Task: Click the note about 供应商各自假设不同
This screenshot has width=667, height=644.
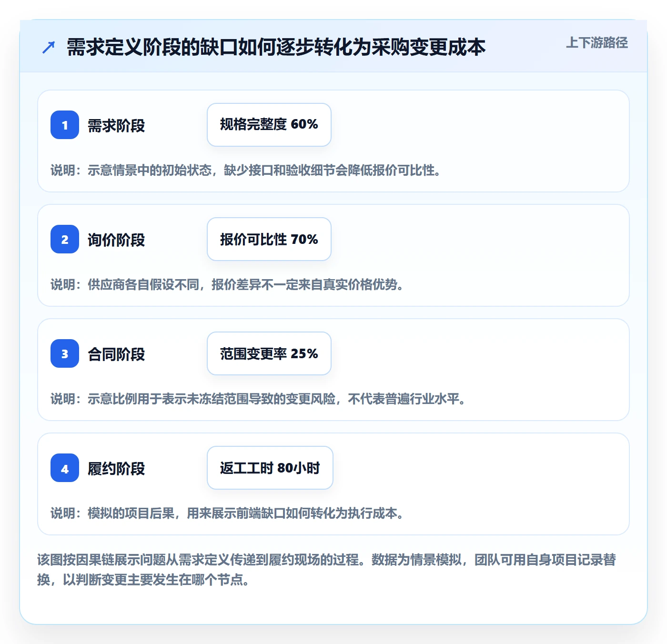Action: tap(227, 284)
